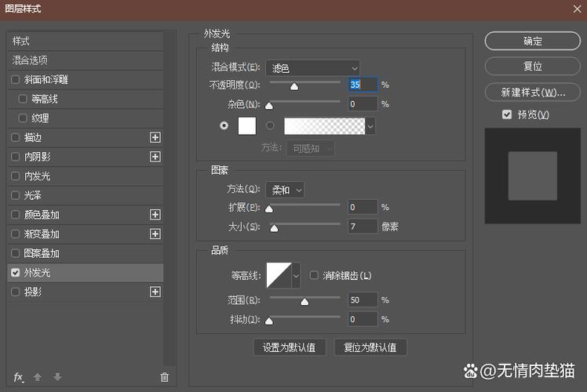Add another 颜色叠加 effect with plus icon
This screenshot has height=392, width=587.
click(x=155, y=215)
